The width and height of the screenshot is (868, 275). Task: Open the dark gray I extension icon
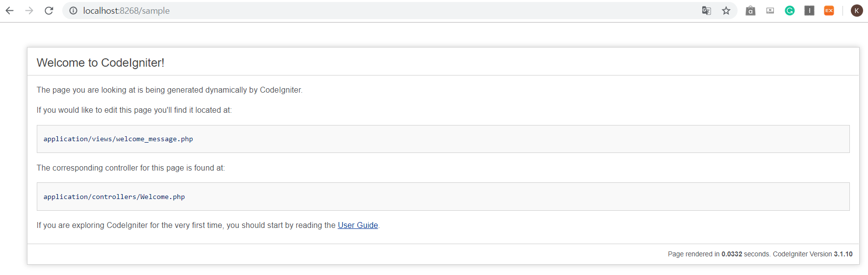tap(809, 11)
